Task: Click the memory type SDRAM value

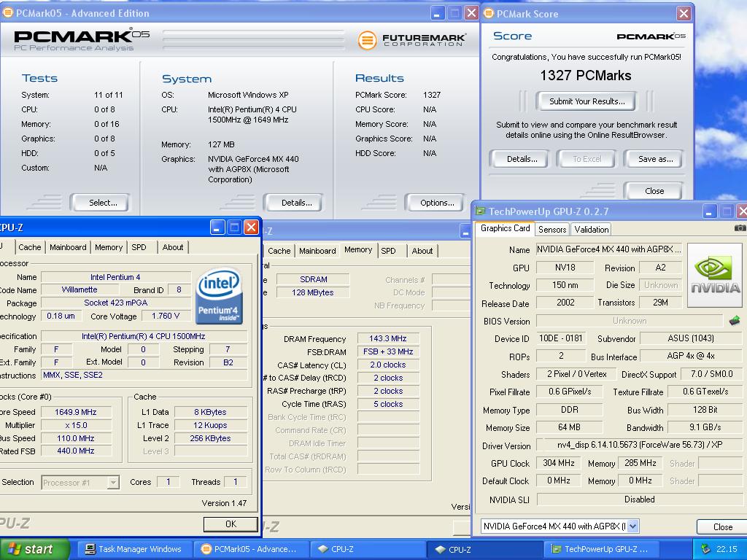Action: 313,279
